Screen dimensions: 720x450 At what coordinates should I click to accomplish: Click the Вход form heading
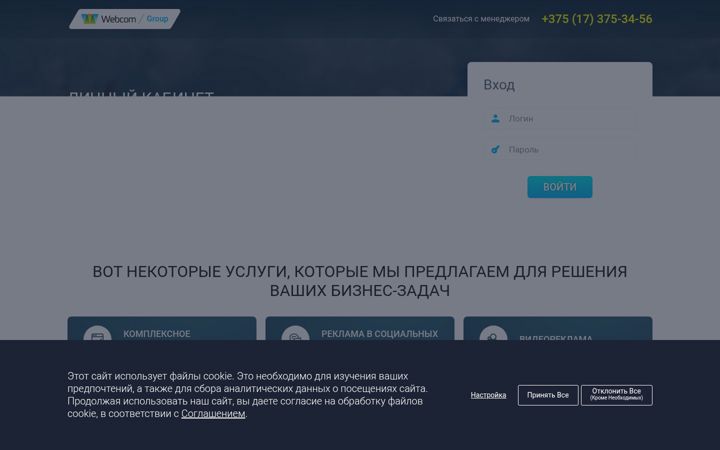pos(499,85)
